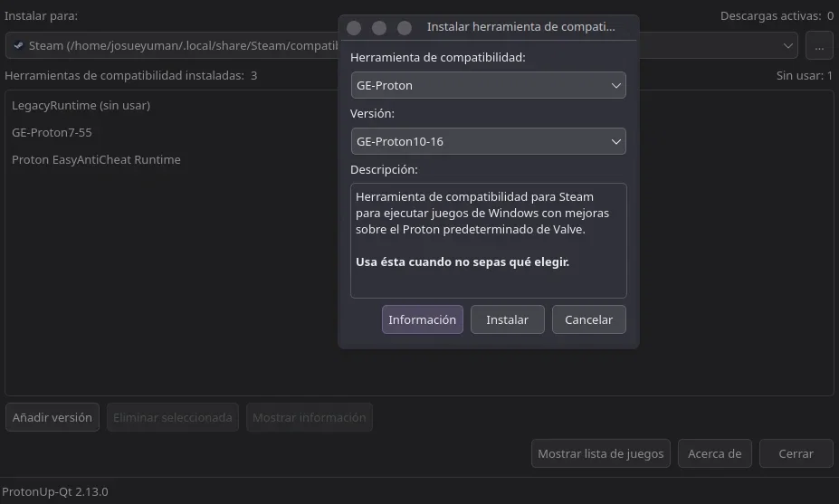This screenshot has height=504, width=839.
Task: Click the Información button in dialog
Action: [422, 319]
